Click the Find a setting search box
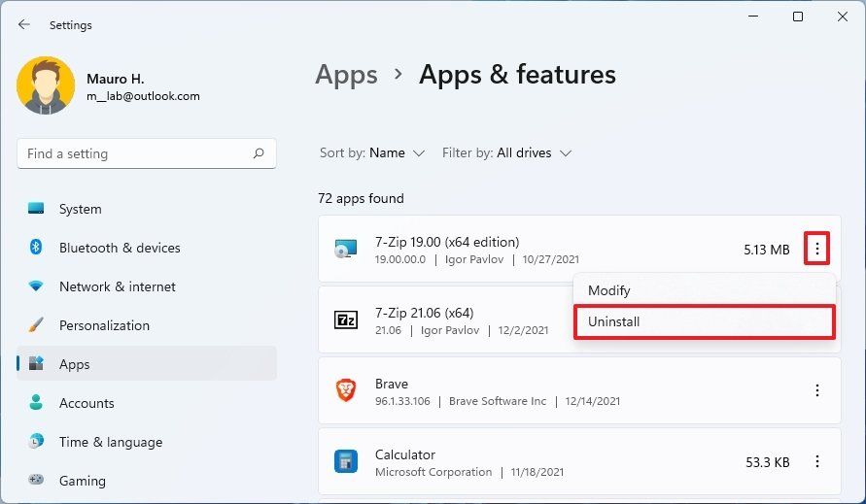 click(x=136, y=153)
